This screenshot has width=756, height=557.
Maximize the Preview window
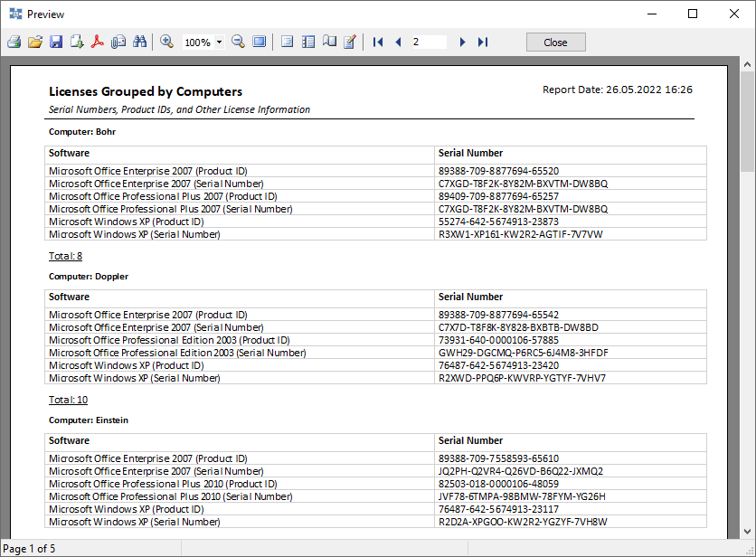coord(693,14)
